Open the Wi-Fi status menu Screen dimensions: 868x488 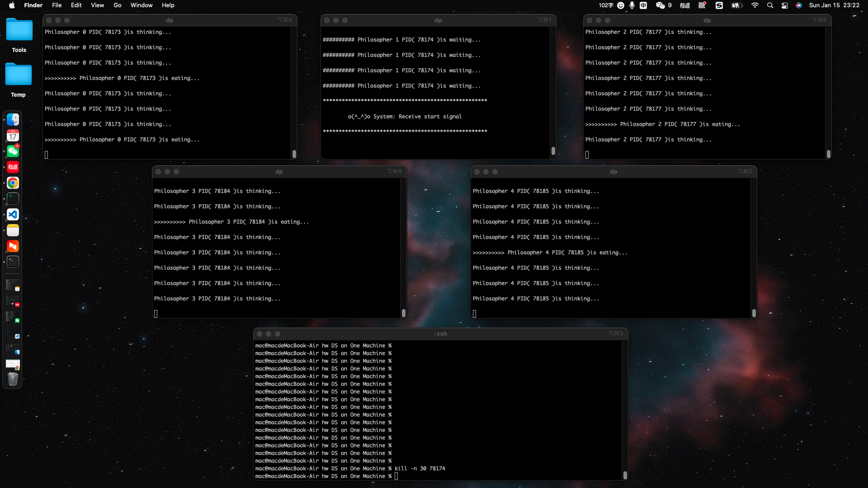(x=755, y=5)
